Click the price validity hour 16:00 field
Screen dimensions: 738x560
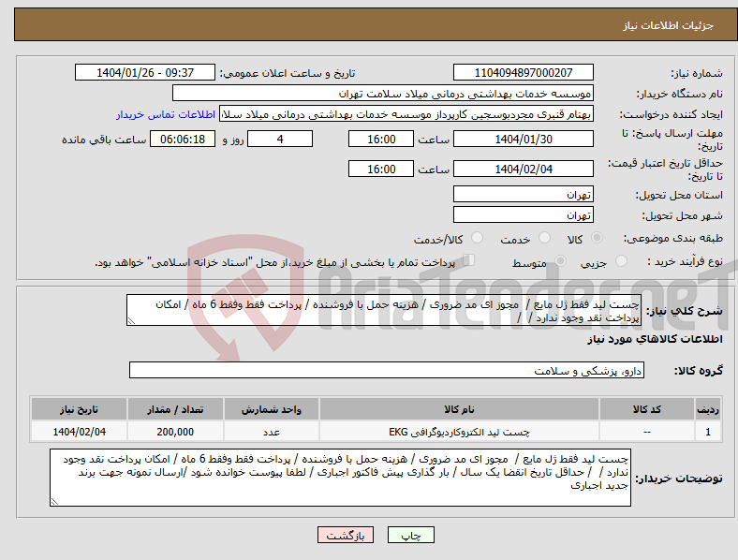click(381, 169)
